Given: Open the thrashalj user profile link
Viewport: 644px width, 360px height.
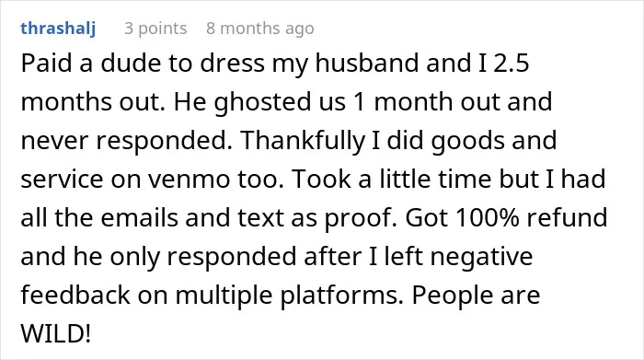Looking at the screenshot, I should click(x=58, y=29).
